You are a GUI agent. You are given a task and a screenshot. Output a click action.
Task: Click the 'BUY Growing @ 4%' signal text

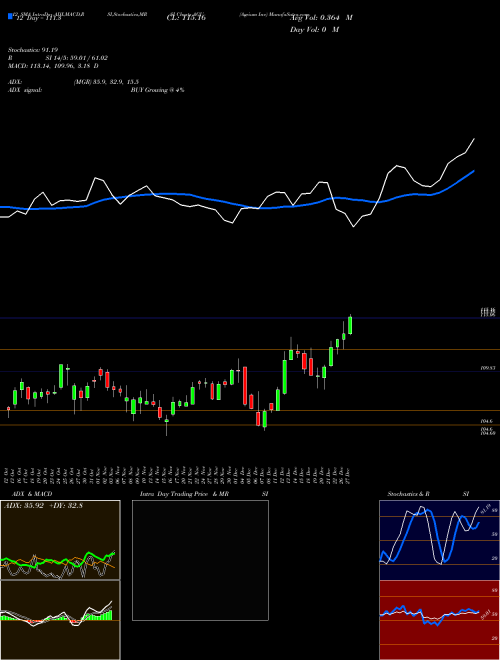coord(157,90)
